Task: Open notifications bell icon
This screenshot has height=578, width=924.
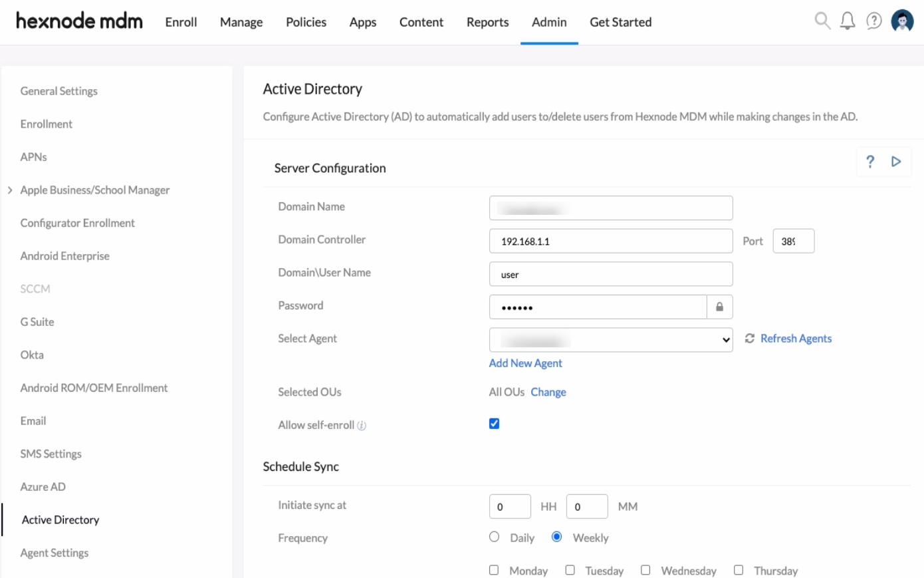Action: (848, 21)
